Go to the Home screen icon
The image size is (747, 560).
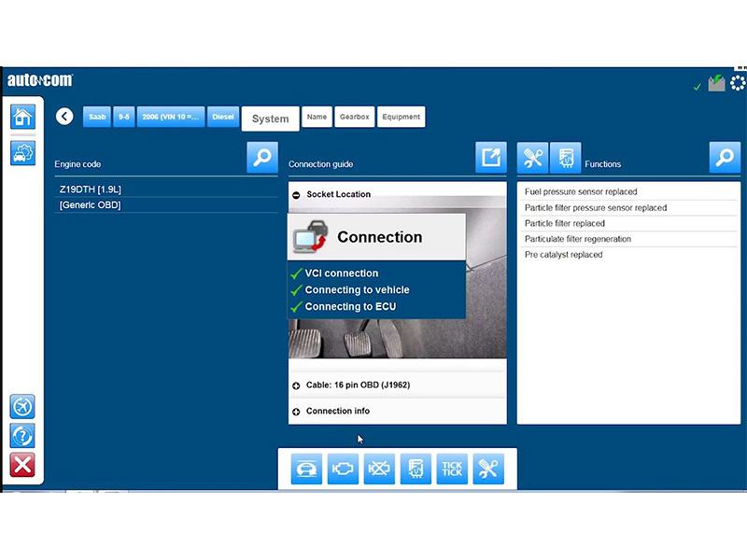coord(22,117)
